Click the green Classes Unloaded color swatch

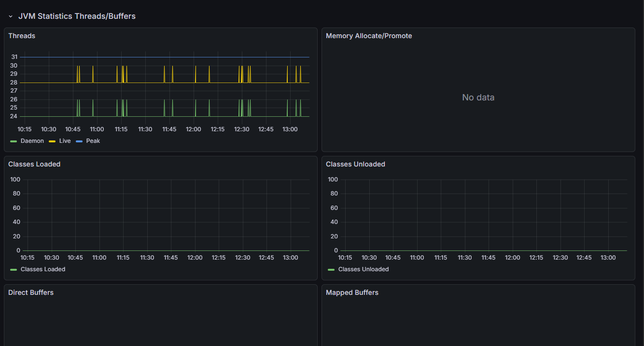click(331, 269)
